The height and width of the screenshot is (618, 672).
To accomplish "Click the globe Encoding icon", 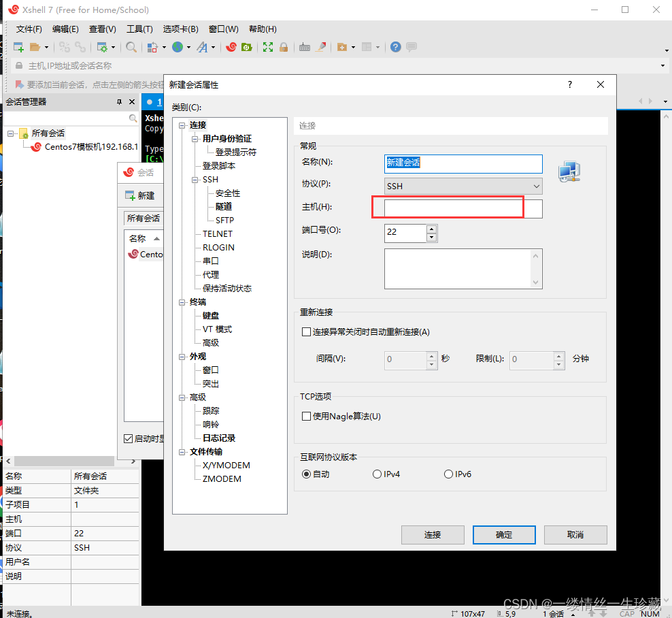I will tap(178, 47).
